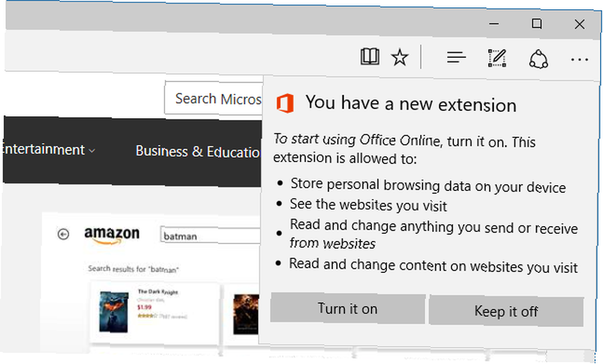This screenshot has width=603, height=364.
Task: Click the Amazon logo
Action: click(x=112, y=235)
